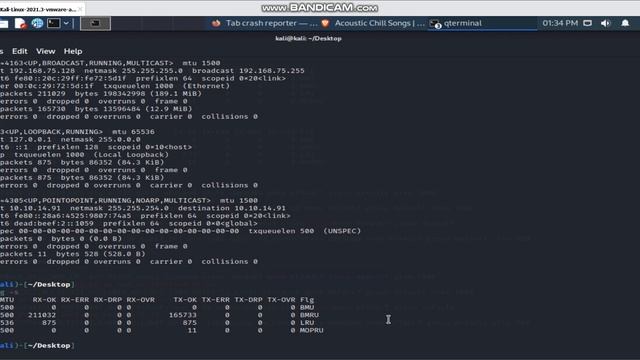640x360 pixels.
Task: Click the MAC address 00:0c:29:72:5d:1f
Action: click(x=53, y=86)
